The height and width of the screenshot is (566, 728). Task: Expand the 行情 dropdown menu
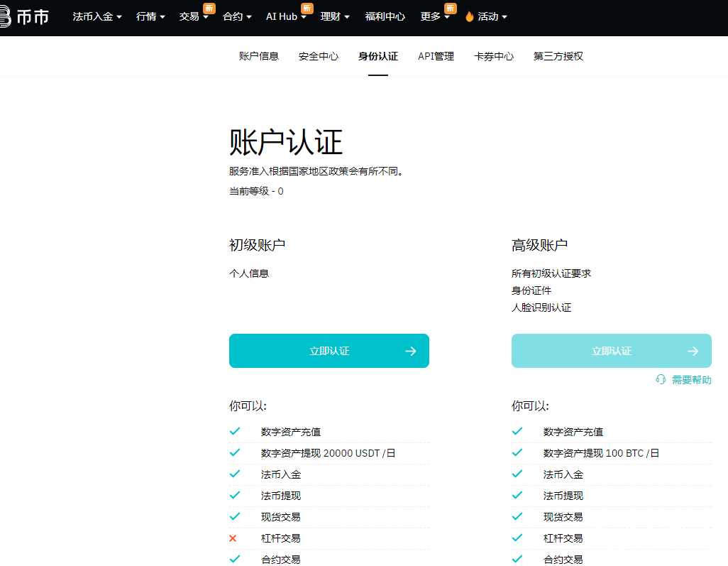[x=150, y=16]
